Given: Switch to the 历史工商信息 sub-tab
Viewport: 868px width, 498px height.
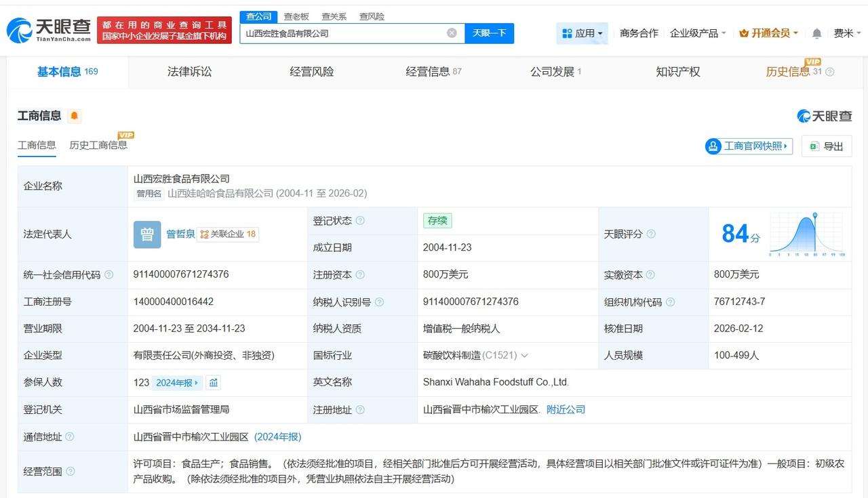Looking at the screenshot, I should [98, 145].
